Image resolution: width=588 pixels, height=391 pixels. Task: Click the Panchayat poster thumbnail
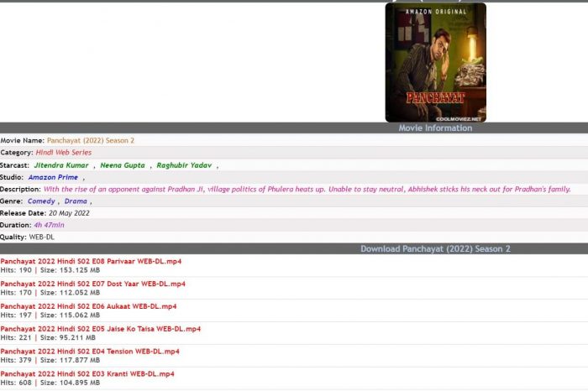[x=435, y=63]
